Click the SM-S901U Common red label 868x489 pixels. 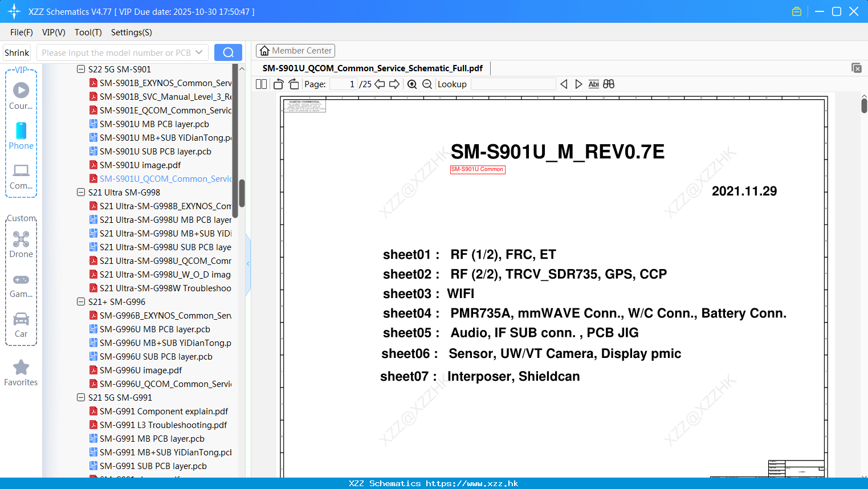(x=478, y=169)
